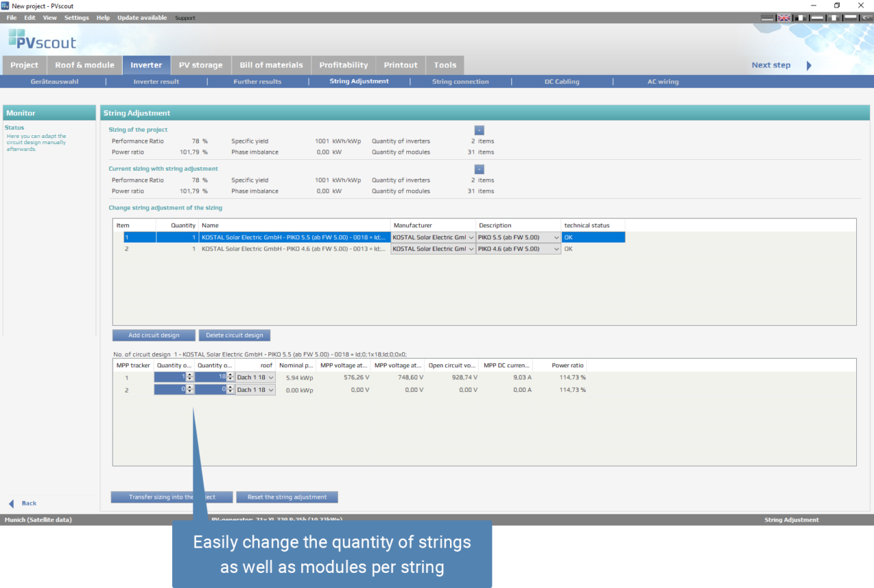Open the File menu
This screenshot has height=588, width=874.
12,18
